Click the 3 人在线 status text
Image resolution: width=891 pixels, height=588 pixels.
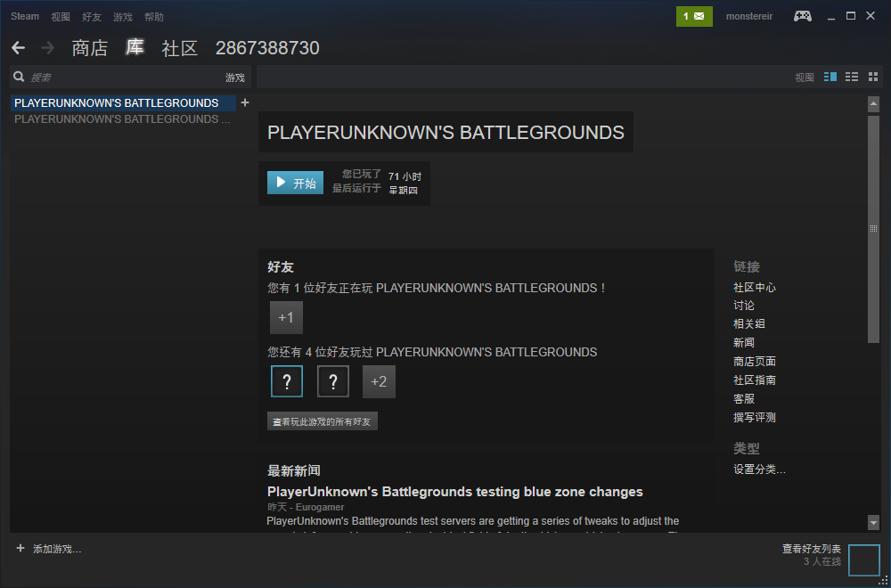click(822, 562)
